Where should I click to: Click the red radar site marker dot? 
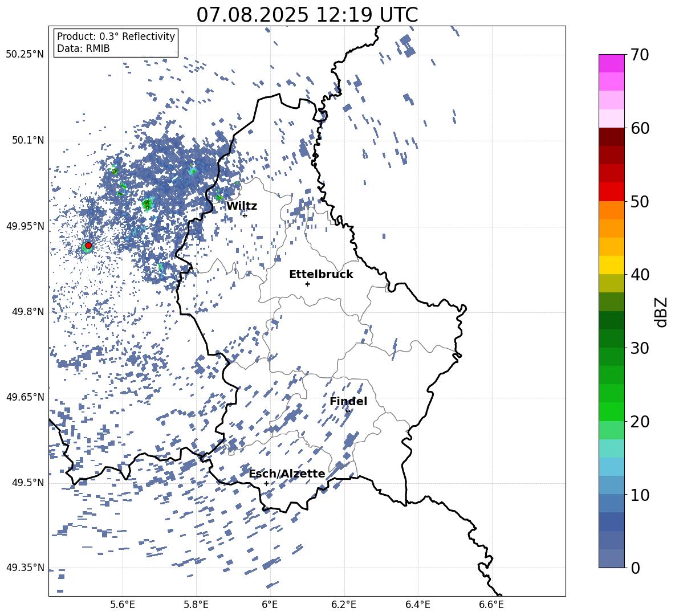point(88,245)
